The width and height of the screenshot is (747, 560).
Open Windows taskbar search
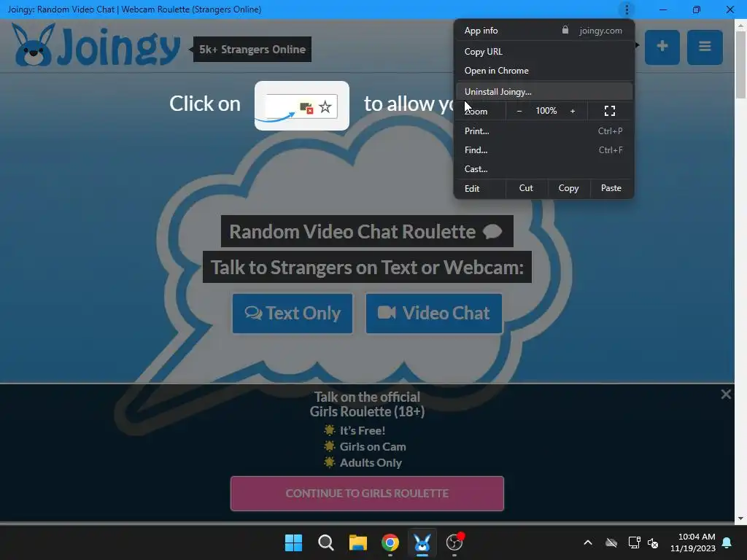[x=326, y=542]
